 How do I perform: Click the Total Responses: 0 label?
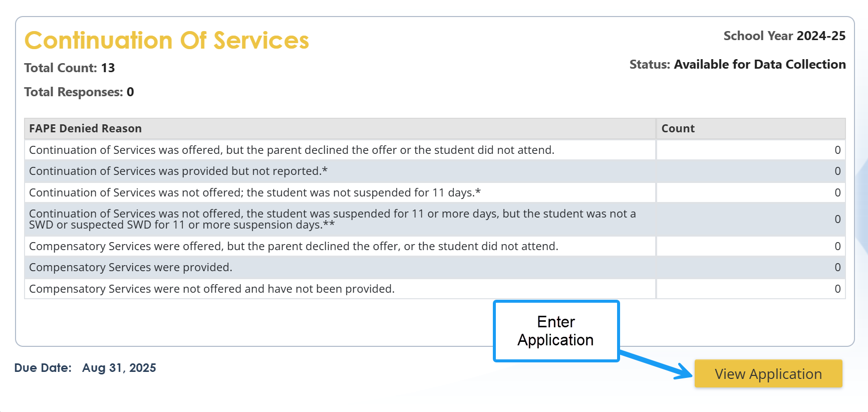tap(79, 92)
